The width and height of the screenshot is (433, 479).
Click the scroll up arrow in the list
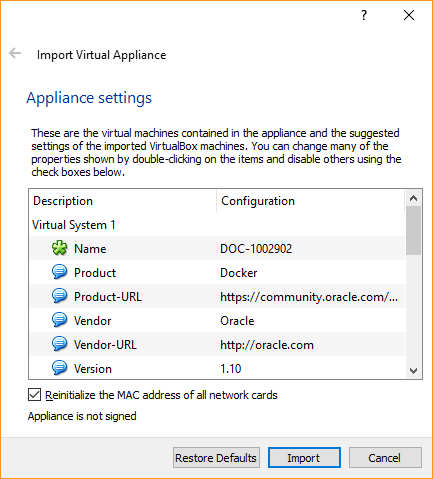coord(414,198)
